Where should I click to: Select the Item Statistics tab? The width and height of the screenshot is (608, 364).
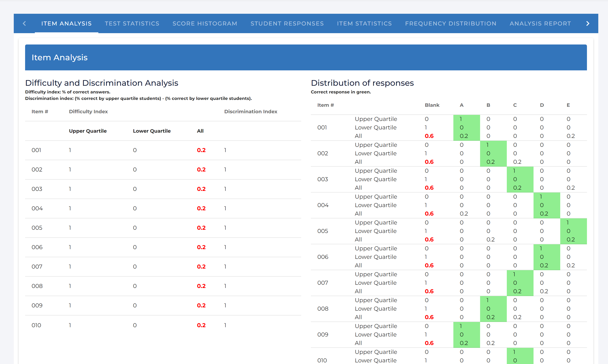[365, 23]
